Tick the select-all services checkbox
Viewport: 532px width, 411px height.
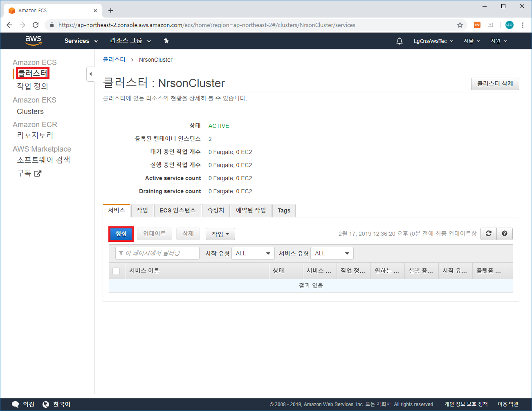(x=116, y=271)
